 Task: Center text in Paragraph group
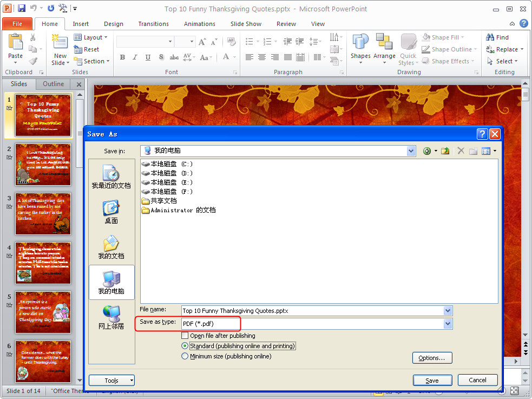click(262, 57)
